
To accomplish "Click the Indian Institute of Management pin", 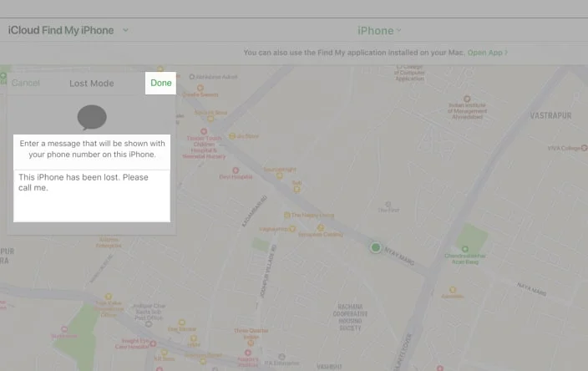I will coord(467,99).
